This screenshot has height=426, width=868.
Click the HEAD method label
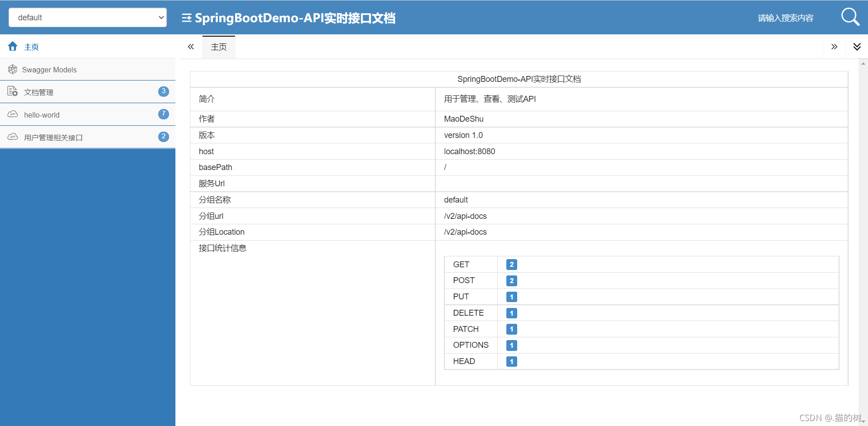tap(464, 361)
